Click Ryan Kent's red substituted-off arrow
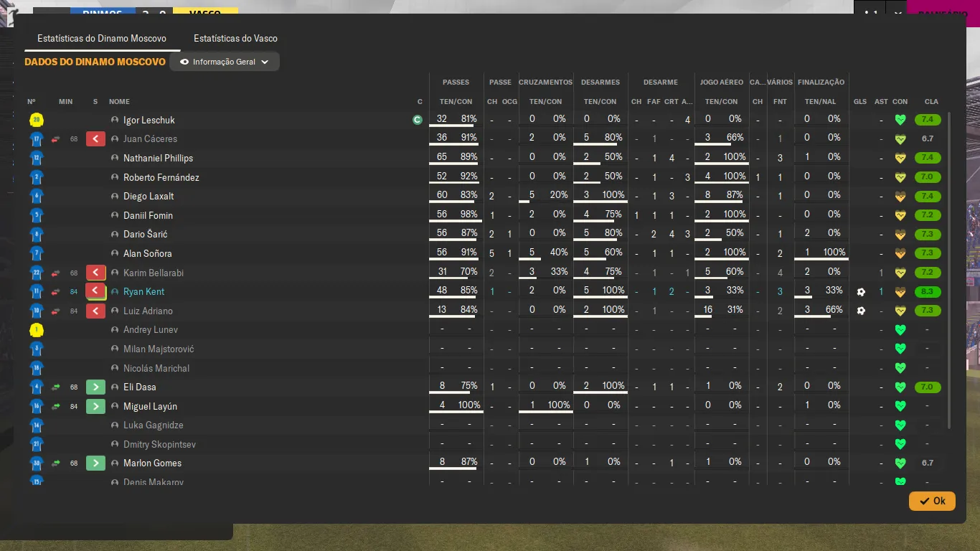The height and width of the screenshot is (551, 980). click(x=95, y=291)
